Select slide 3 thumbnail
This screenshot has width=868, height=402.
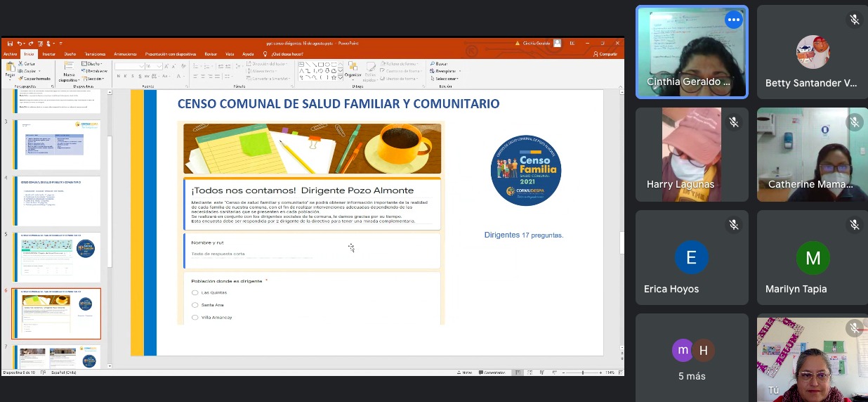pos(56,145)
